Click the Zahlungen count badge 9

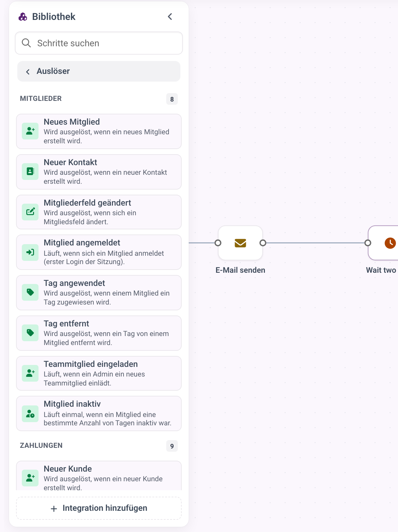[172, 446]
